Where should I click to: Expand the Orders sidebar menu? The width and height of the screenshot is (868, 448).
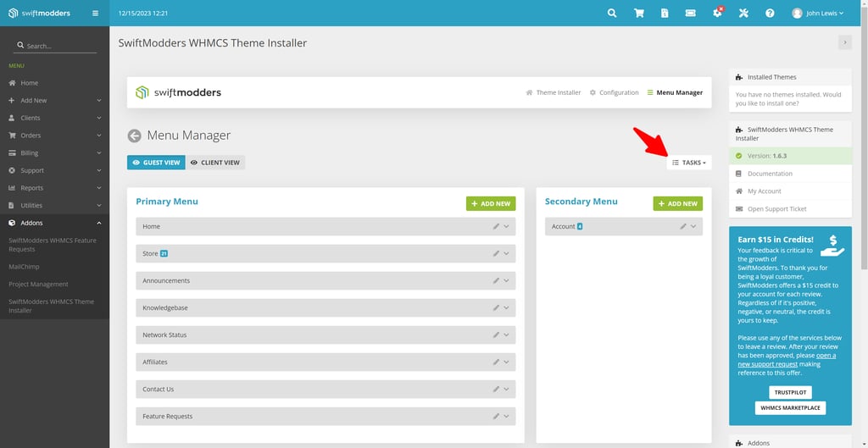54,136
